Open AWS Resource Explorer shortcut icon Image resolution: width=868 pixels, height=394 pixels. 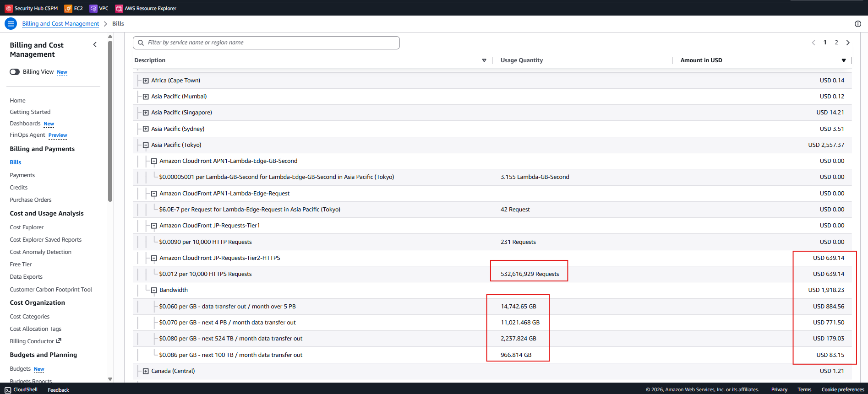coord(119,8)
